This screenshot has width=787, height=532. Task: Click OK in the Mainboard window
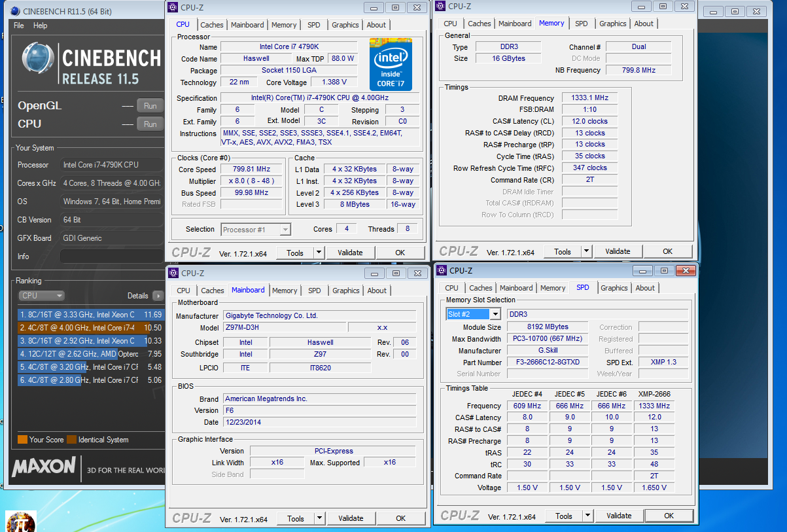pyautogui.click(x=401, y=518)
